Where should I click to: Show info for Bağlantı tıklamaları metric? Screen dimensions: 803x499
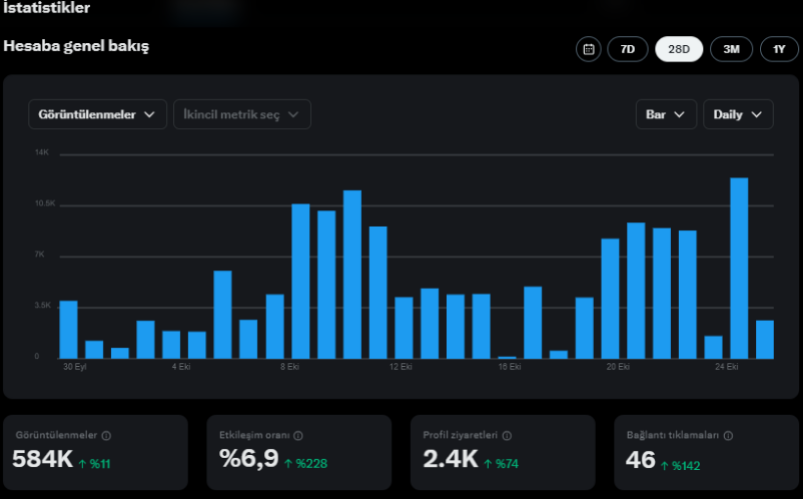[x=728, y=435]
